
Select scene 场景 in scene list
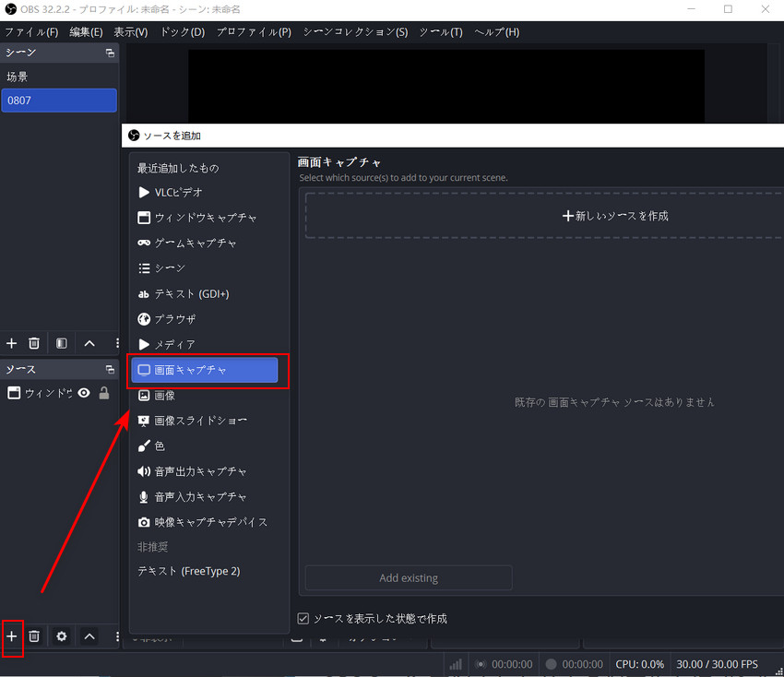[x=59, y=77]
